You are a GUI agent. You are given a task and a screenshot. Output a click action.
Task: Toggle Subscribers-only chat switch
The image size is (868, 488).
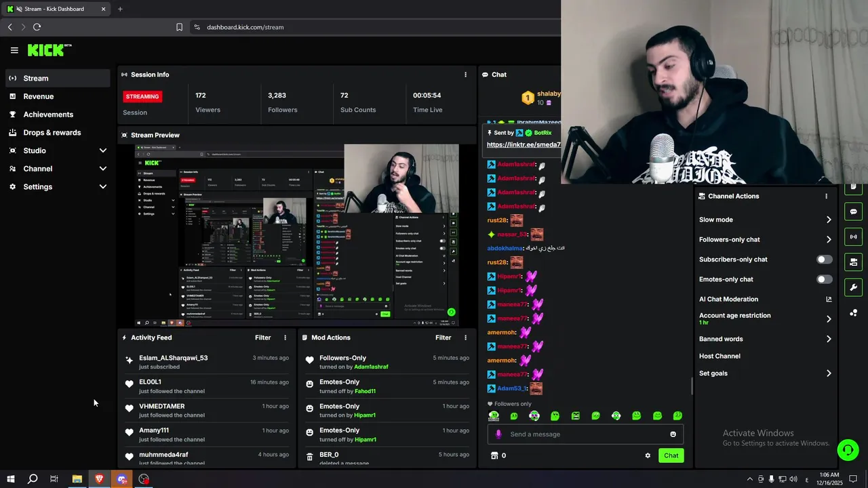pyautogui.click(x=824, y=260)
